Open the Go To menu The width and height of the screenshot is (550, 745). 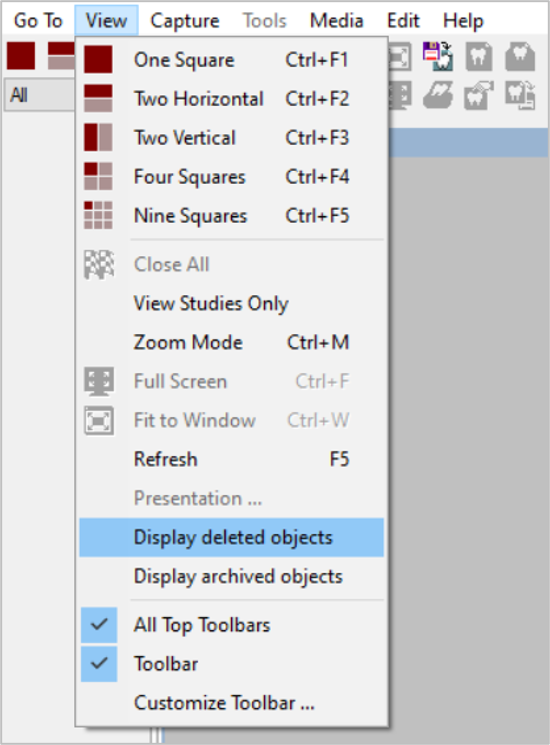[38, 21]
